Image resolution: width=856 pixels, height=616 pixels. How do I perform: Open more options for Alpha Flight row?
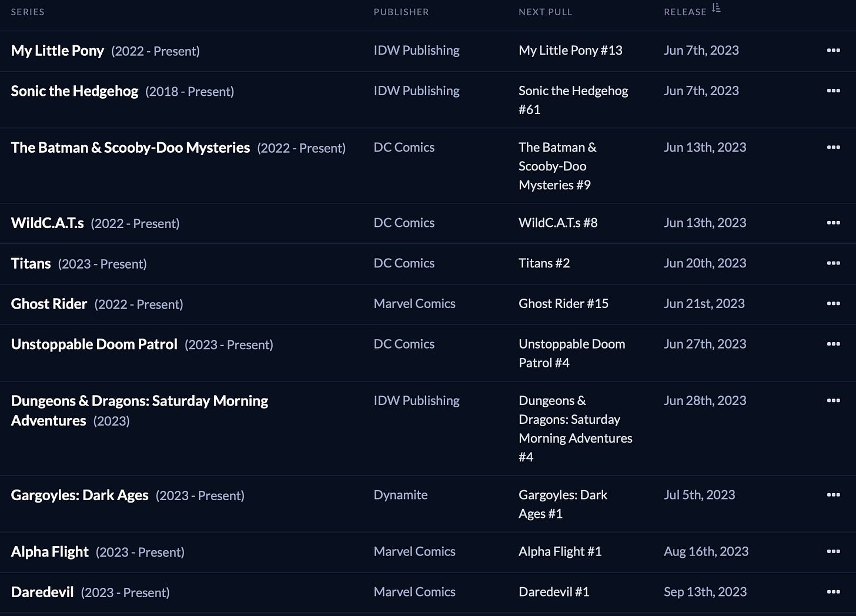833,551
